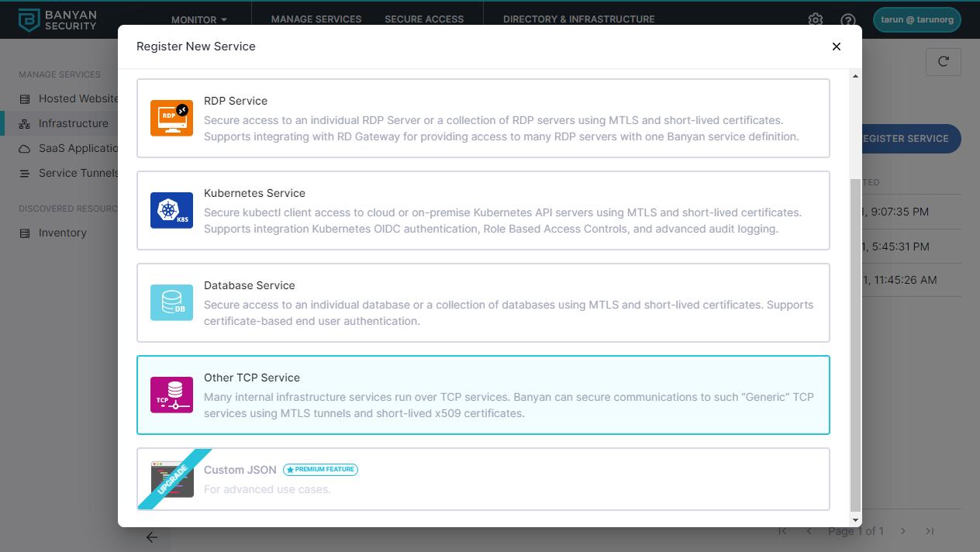Close the Register New Service dialog
Image resolution: width=980 pixels, height=552 pixels.
[x=836, y=47]
